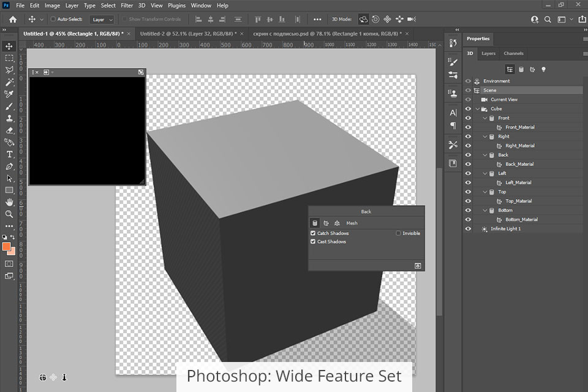The height and width of the screenshot is (392, 588).
Task: Enable the Auto-Select checkbox
Action: point(53,19)
